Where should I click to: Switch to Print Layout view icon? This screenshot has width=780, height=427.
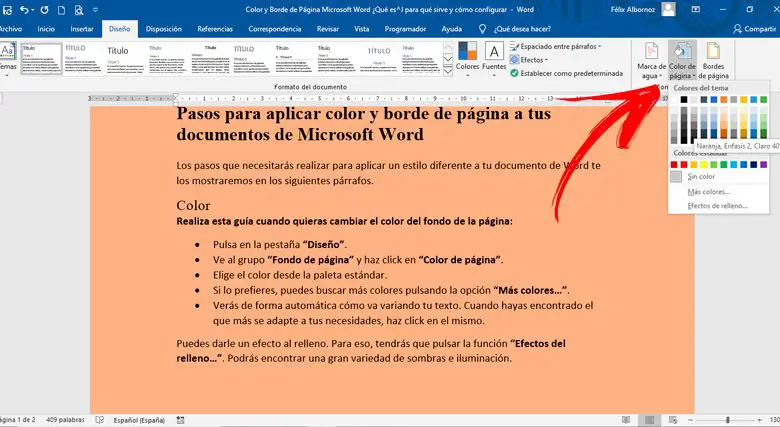pos(649,420)
